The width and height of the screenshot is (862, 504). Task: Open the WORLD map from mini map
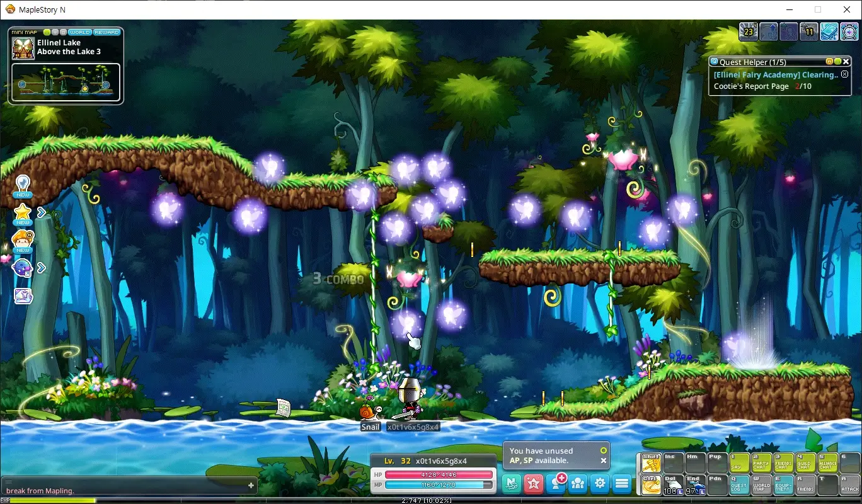point(80,32)
